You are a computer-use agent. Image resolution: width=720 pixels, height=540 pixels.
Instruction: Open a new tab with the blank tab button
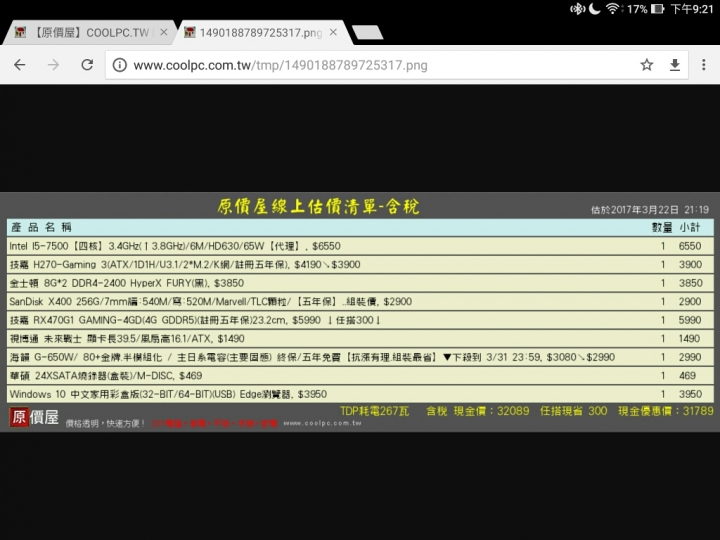[367, 33]
